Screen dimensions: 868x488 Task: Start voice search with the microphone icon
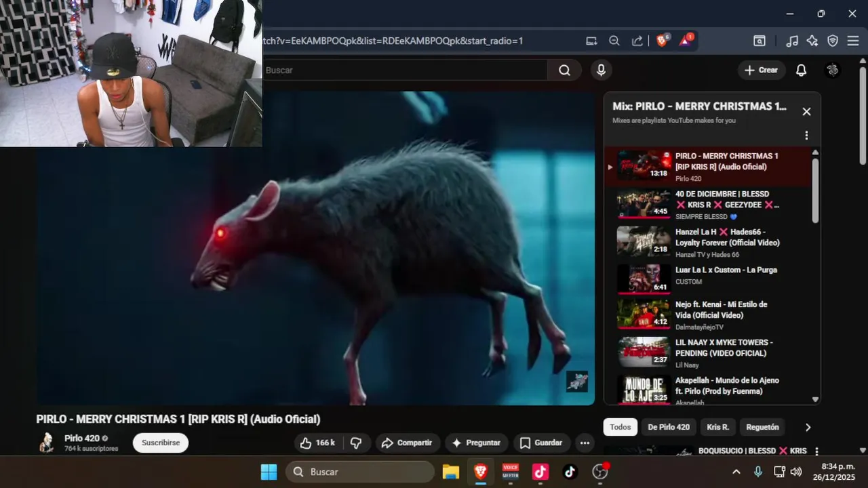click(601, 70)
